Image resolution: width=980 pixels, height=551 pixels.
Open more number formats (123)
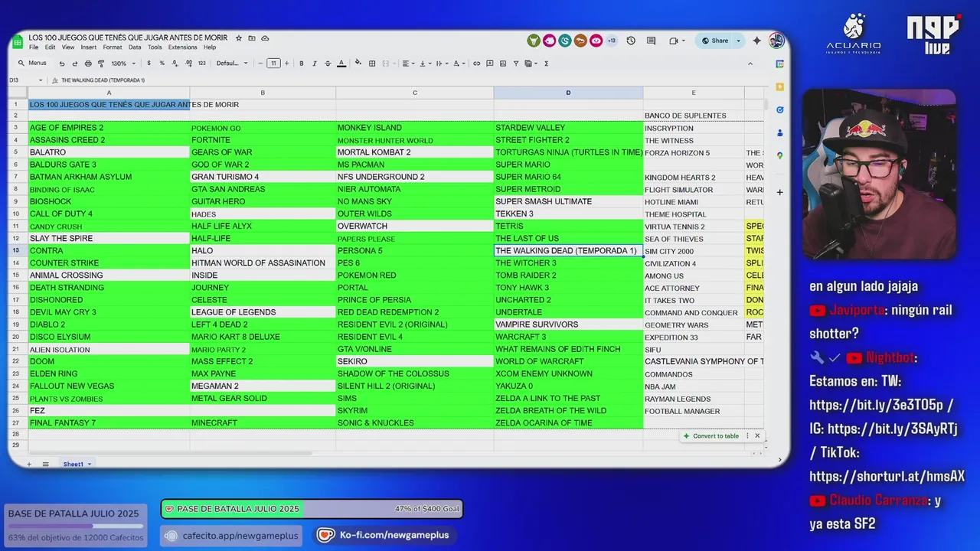[201, 64]
